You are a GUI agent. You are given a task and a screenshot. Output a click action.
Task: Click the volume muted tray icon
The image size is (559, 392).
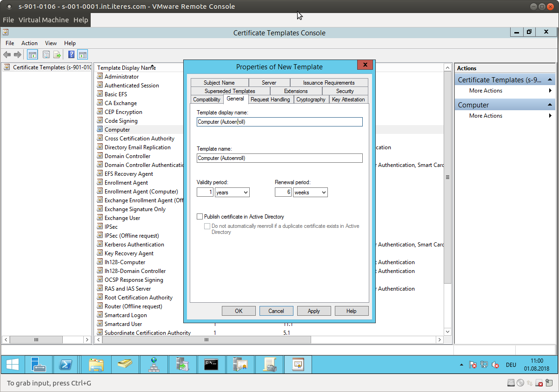(x=495, y=365)
